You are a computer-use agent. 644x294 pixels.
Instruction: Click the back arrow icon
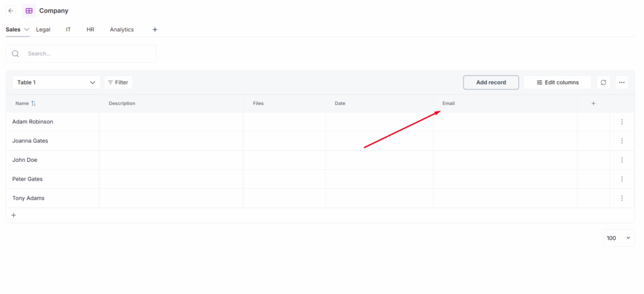click(x=11, y=11)
